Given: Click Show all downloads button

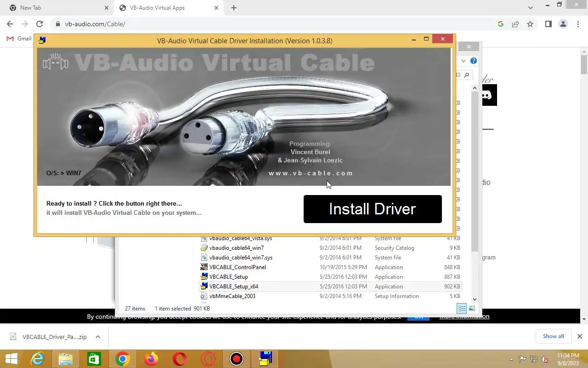Looking at the screenshot, I should click(x=553, y=336).
